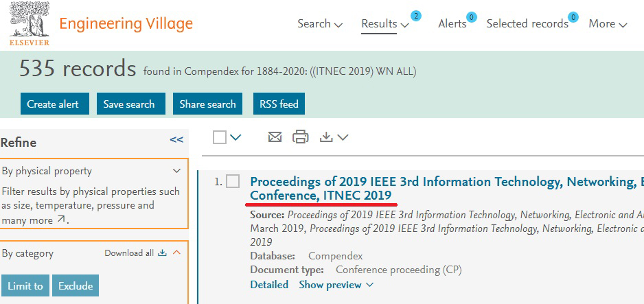Viewport: 644px width, 304px height.
Task: Open the Alerts menu item
Action: [452, 24]
